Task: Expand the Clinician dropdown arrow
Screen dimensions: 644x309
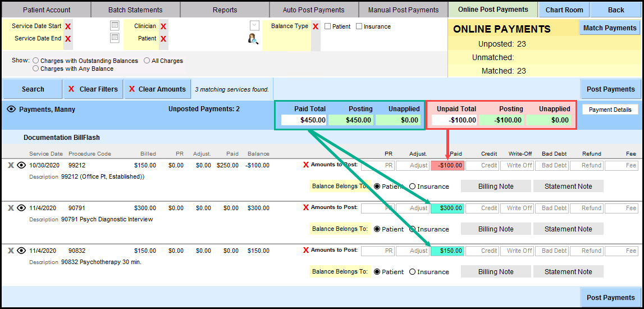Action: pyautogui.click(x=254, y=25)
